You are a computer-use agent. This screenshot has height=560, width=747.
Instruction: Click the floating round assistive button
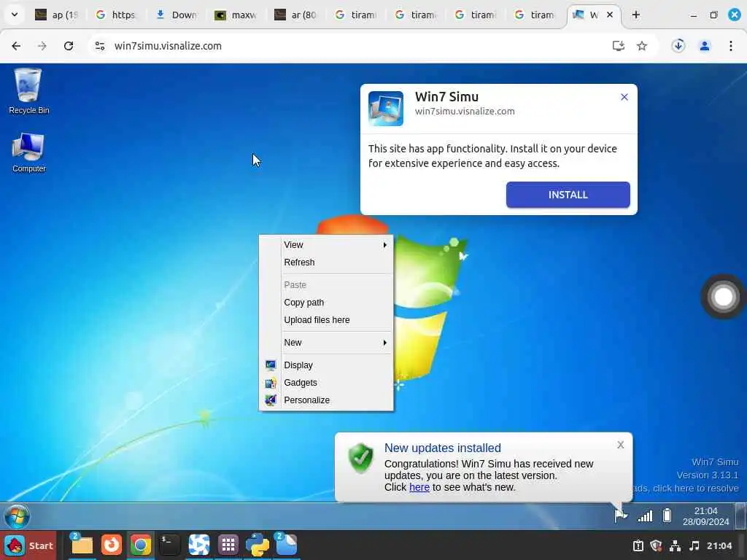pyautogui.click(x=723, y=297)
